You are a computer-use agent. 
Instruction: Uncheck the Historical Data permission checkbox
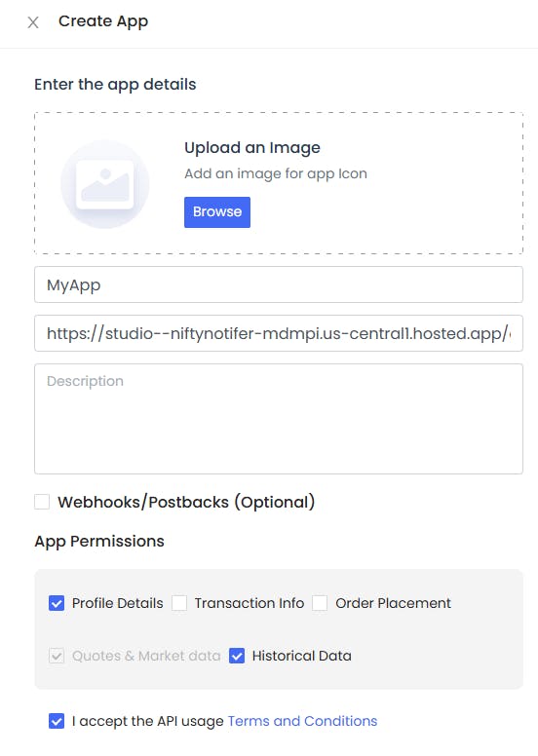point(237,656)
